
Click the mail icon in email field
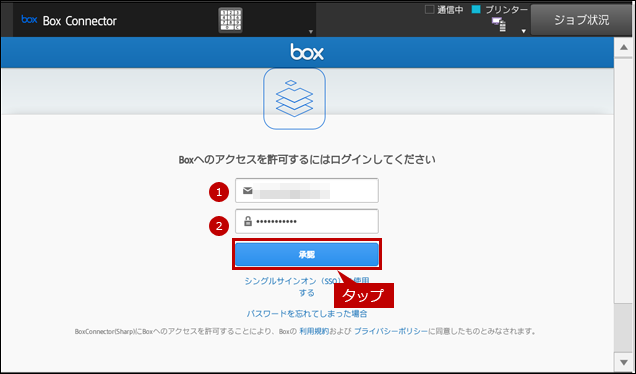tap(247, 190)
